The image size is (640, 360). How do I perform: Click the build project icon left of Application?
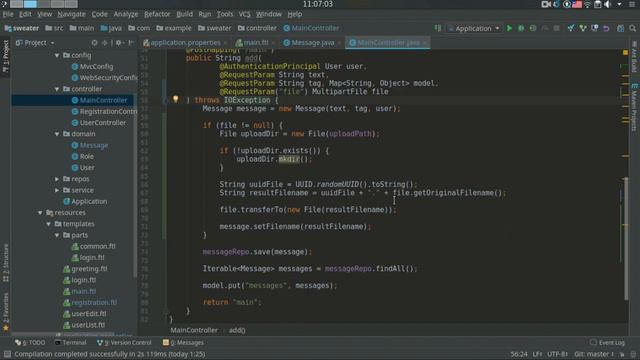pos(438,28)
